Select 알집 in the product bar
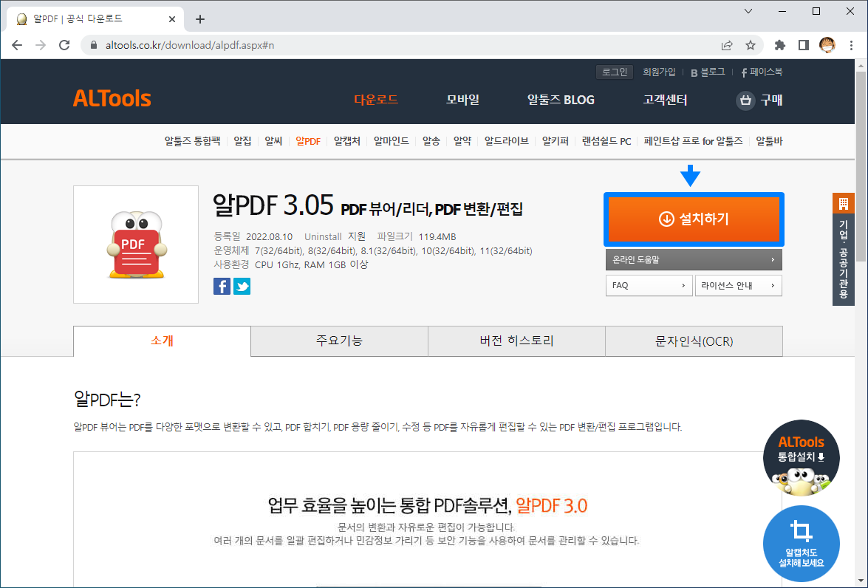This screenshot has width=868, height=588. point(242,141)
